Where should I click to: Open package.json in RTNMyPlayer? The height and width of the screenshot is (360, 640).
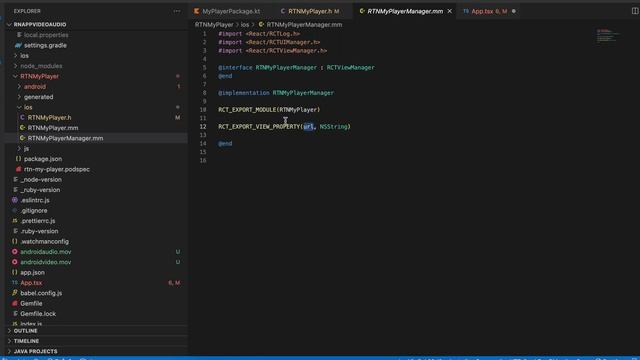[43, 159]
